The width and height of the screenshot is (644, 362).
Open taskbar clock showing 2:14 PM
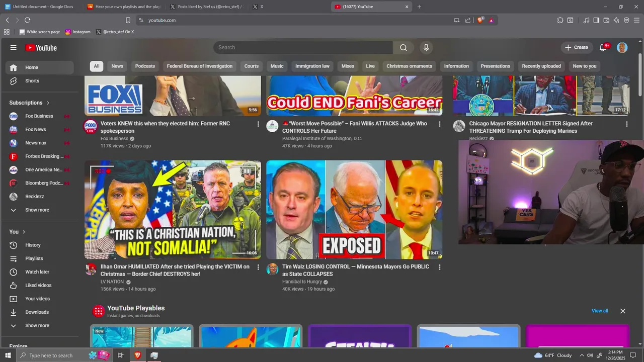pos(615,355)
